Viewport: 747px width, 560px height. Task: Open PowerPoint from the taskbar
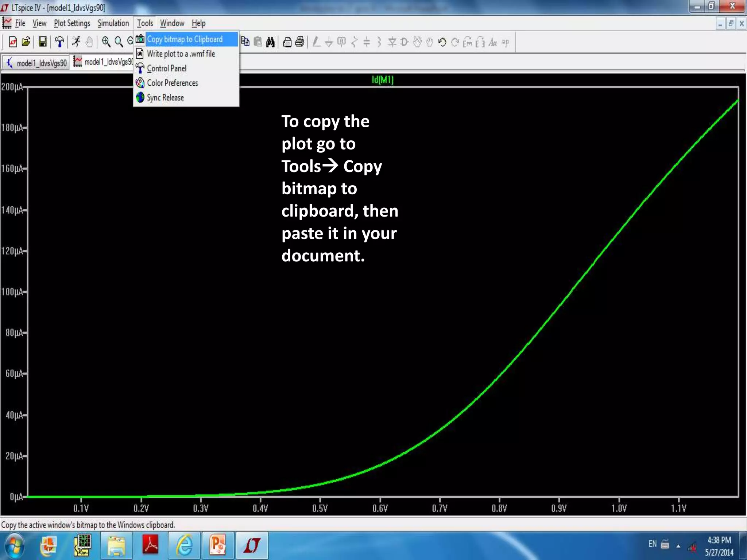click(218, 545)
